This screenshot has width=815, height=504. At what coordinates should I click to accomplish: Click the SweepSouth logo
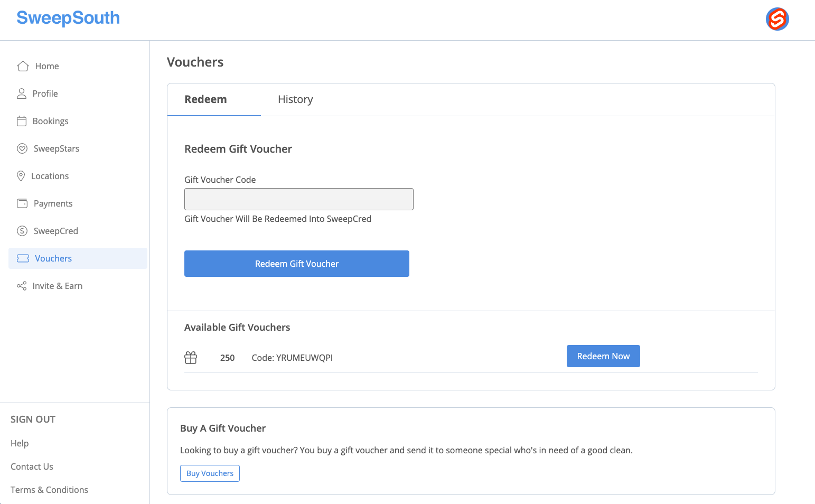point(68,18)
